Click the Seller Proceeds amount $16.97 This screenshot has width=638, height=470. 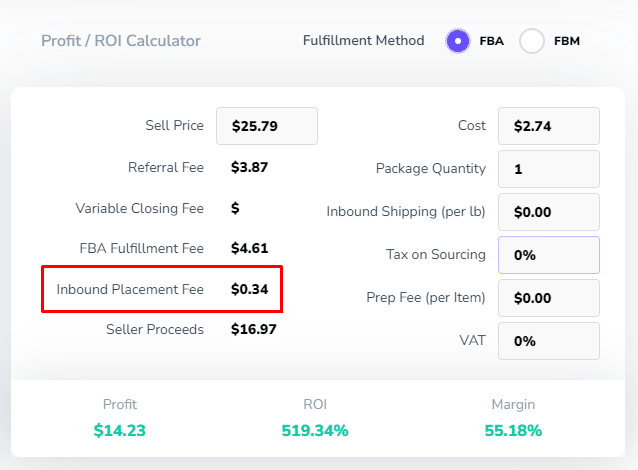point(253,329)
